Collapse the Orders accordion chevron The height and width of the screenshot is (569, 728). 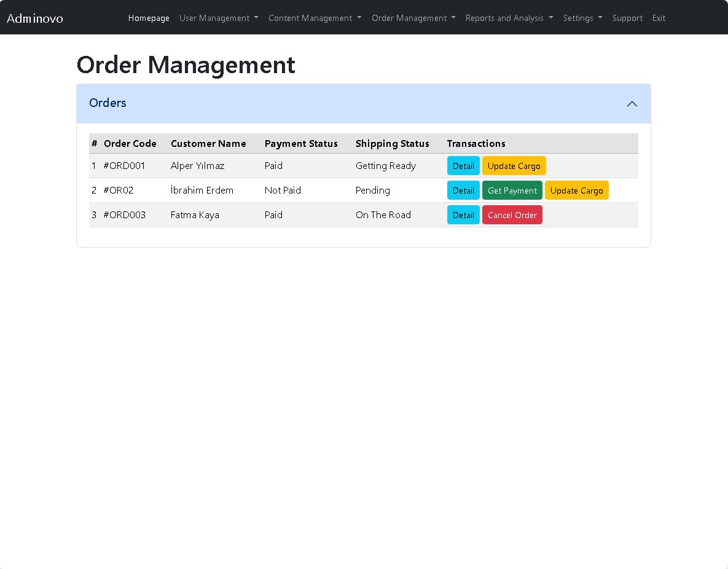point(632,104)
